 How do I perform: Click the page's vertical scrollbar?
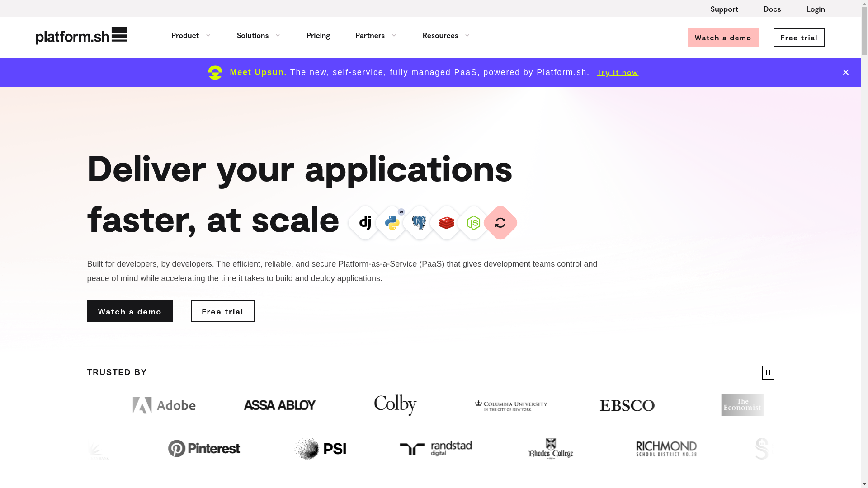tap(864, 244)
